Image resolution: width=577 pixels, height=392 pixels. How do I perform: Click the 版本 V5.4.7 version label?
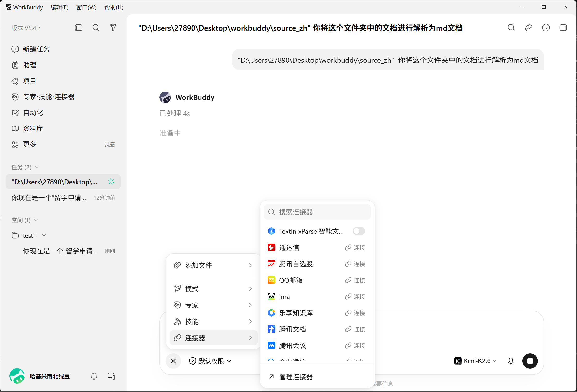click(x=26, y=28)
